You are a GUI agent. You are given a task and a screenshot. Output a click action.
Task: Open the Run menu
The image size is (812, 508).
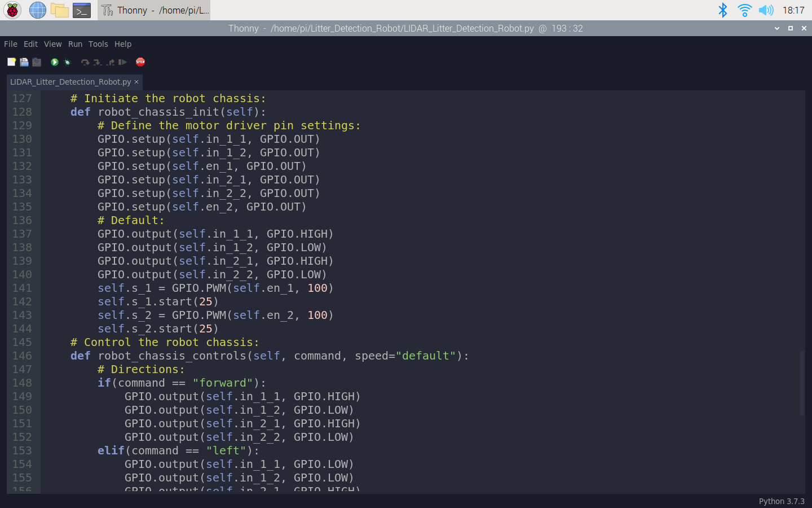[75, 44]
